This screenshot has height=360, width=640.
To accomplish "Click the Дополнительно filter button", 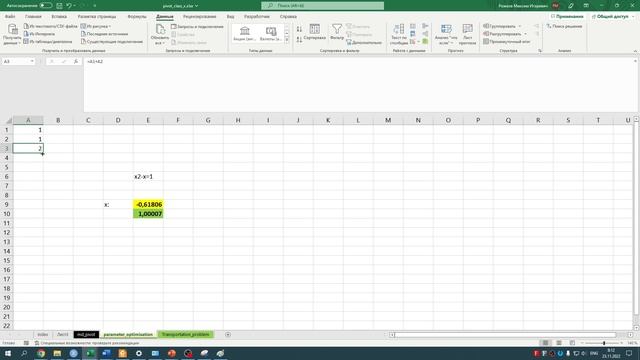I will (364, 42).
